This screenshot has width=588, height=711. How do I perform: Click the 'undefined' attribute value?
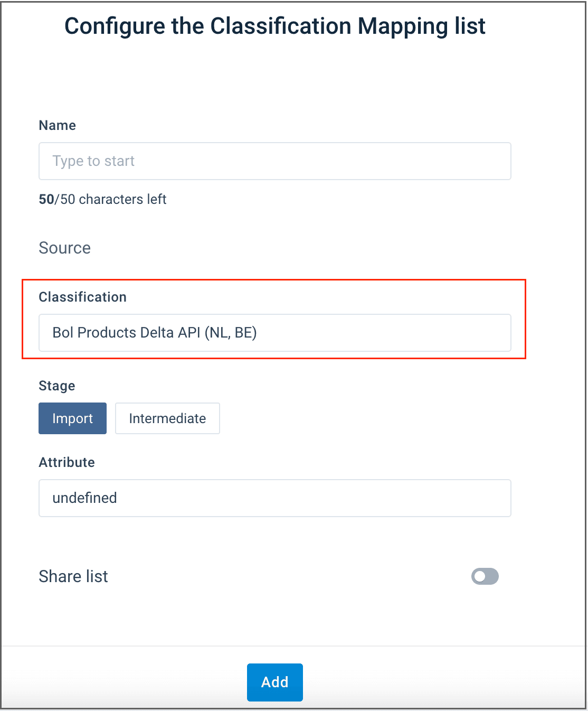[x=84, y=498]
